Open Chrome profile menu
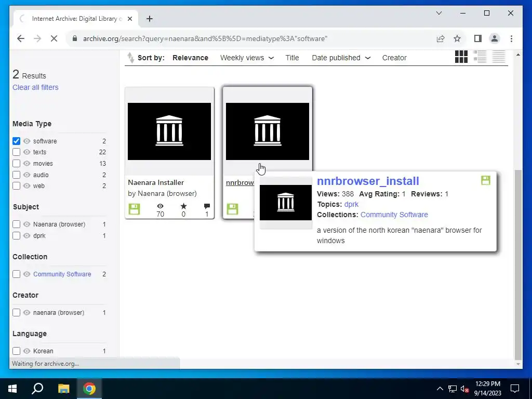Screen dimensions: 532x399 point(495,38)
